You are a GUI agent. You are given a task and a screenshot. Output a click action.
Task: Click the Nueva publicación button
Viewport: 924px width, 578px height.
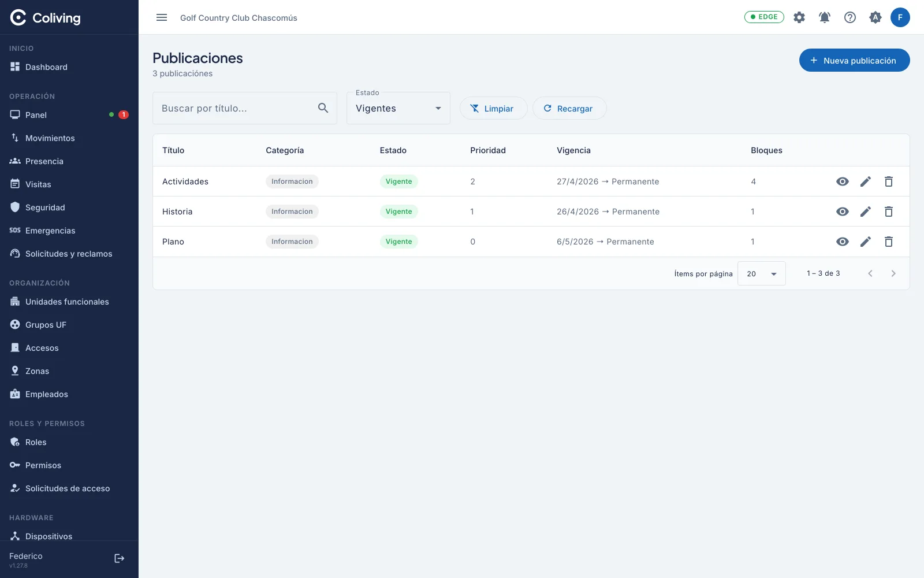click(x=855, y=60)
